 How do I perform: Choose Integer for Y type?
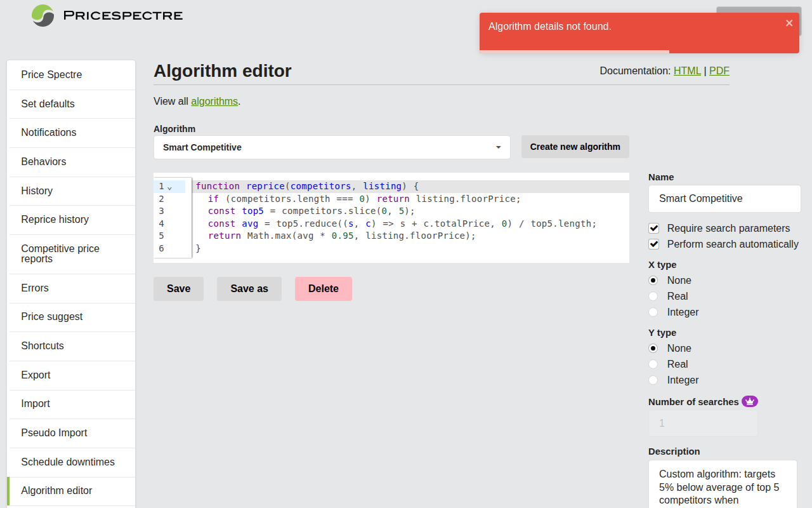tap(653, 380)
